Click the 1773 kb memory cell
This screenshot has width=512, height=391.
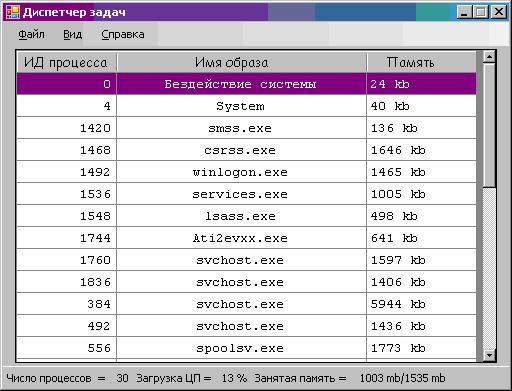[x=421, y=348]
